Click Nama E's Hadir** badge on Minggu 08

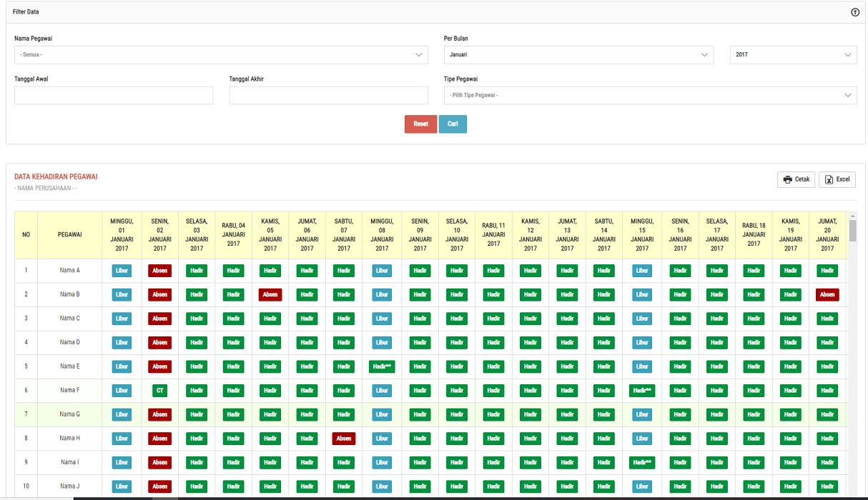pyautogui.click(x=382, y=366)
